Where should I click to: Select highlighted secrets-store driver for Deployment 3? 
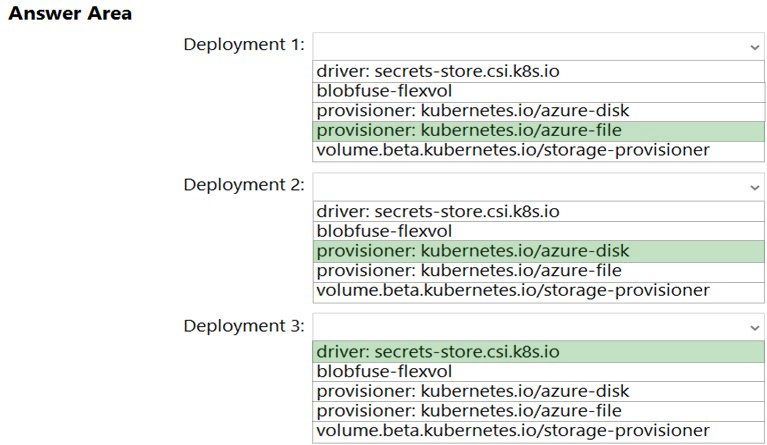pos(438,352)
